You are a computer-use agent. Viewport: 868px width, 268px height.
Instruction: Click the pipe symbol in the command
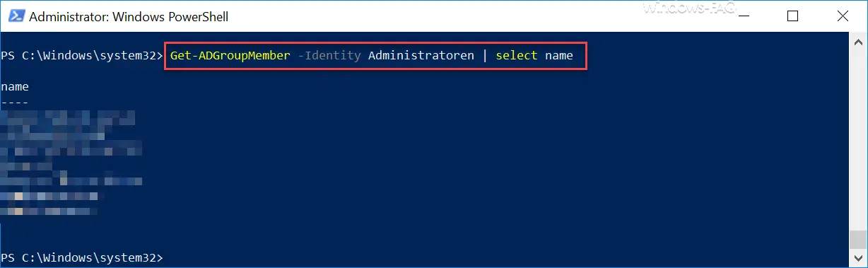485,55
